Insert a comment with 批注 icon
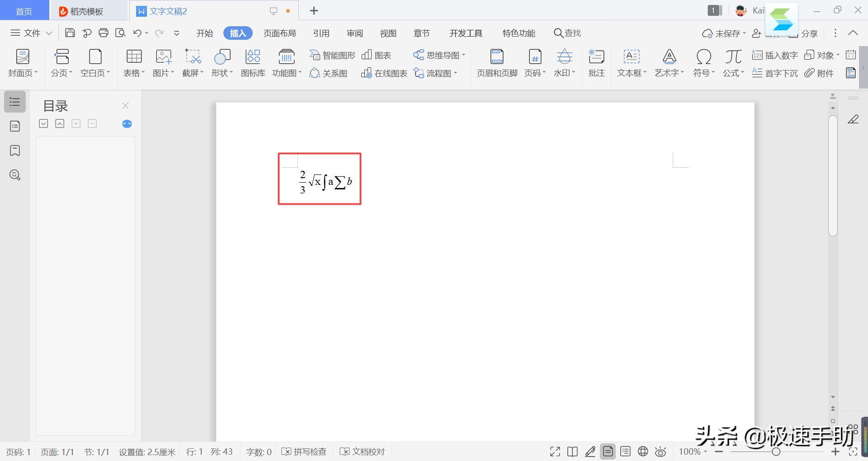868x461 pixels. click(596, 63)
